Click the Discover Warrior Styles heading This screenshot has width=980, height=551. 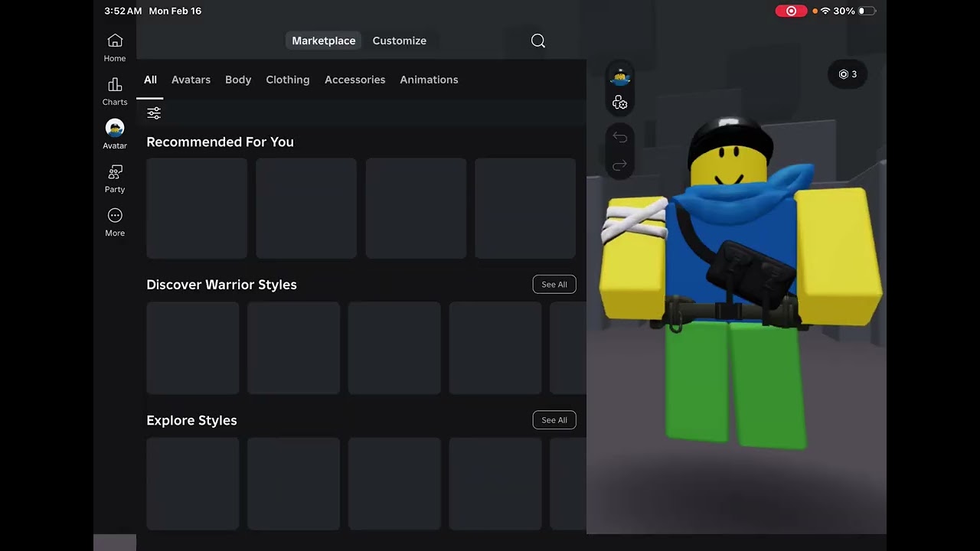tap(221, 285)
